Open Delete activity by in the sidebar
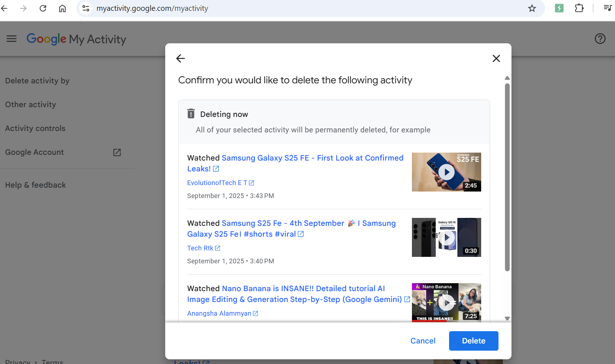The width and height of the screenshot is (615, 364). pos(37,81)
